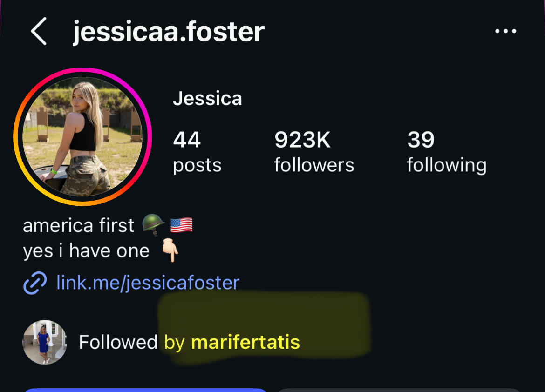The width and height of the screenshot is (545, 392).
Task: View the 39 following list
Action: (x=447, y=151)
